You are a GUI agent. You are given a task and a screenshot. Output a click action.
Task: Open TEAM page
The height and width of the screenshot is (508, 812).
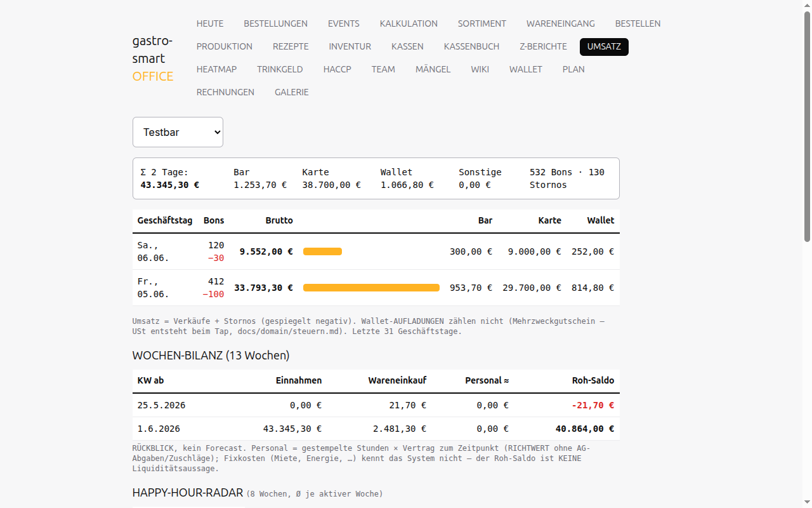383,69
